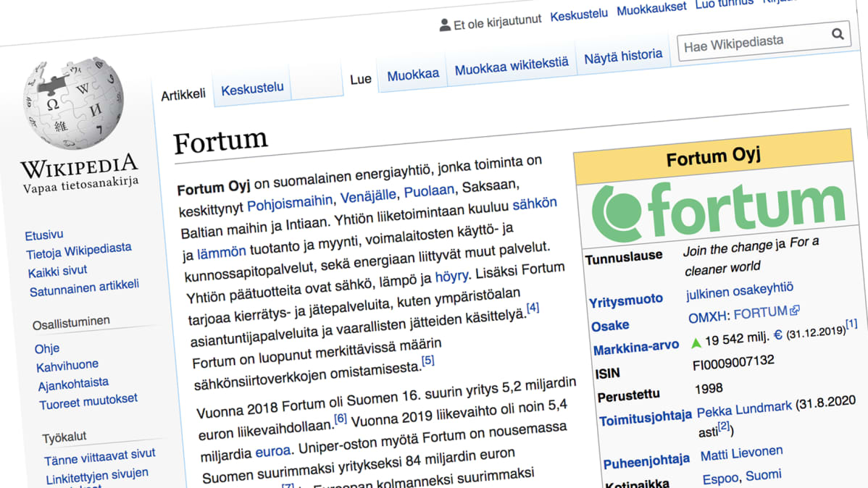Open infobox footnote [2]
Viewport: 868px width, 488px height.
[x=725, y=426]
